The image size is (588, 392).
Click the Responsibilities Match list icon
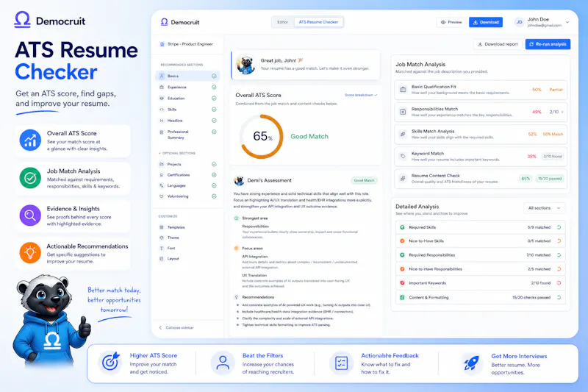(x=403, y=112)
